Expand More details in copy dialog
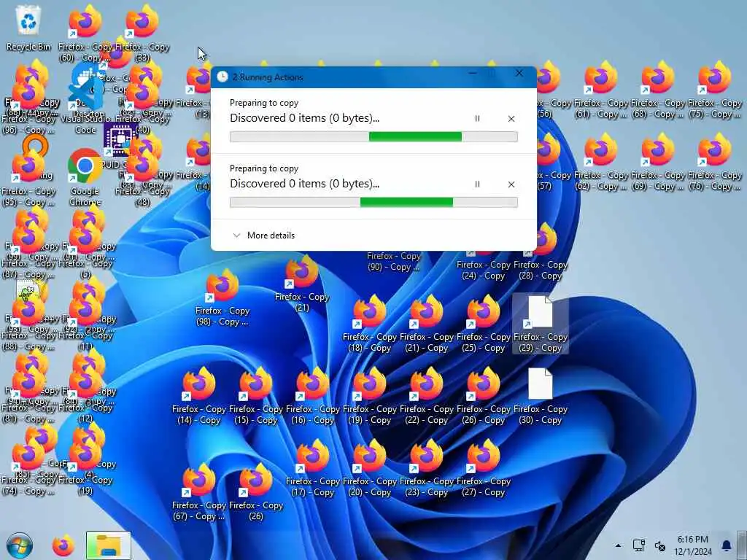The image size is (747, 560). pyautogui.click(x=263, y=236)
